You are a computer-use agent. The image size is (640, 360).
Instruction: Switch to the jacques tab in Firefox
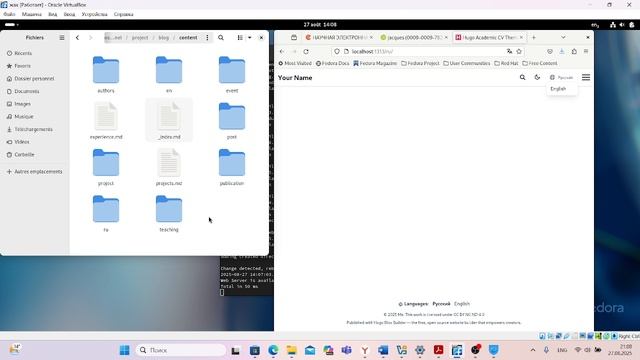click(413, 38)
